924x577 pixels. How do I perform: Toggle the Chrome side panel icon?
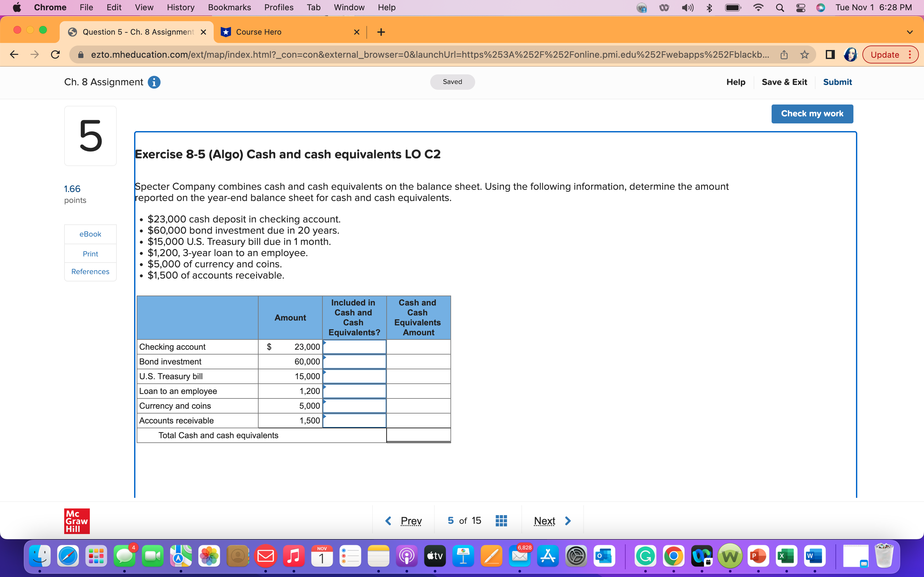click(830, 54)
